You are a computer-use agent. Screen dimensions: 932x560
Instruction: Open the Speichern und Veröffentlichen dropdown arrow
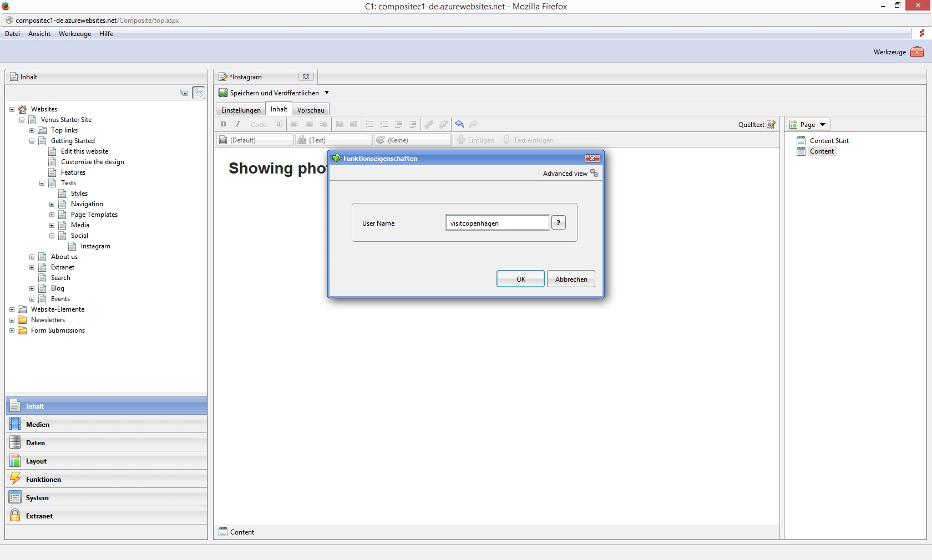click(327, 93)
